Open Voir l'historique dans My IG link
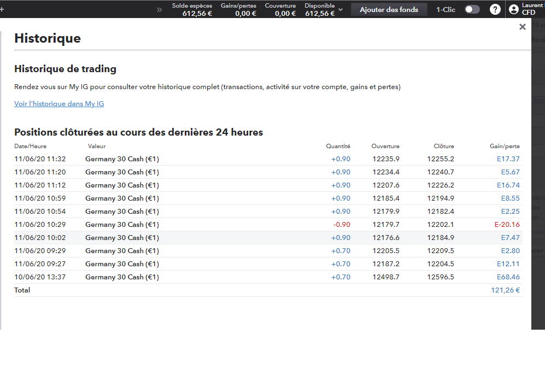 (59, 103)
